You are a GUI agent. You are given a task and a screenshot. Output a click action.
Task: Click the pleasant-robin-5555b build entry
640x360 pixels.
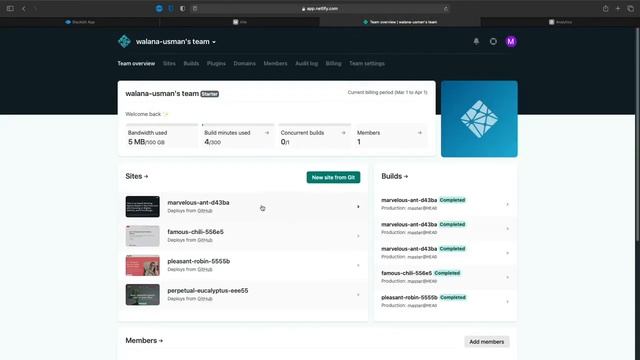coord(445,301)
